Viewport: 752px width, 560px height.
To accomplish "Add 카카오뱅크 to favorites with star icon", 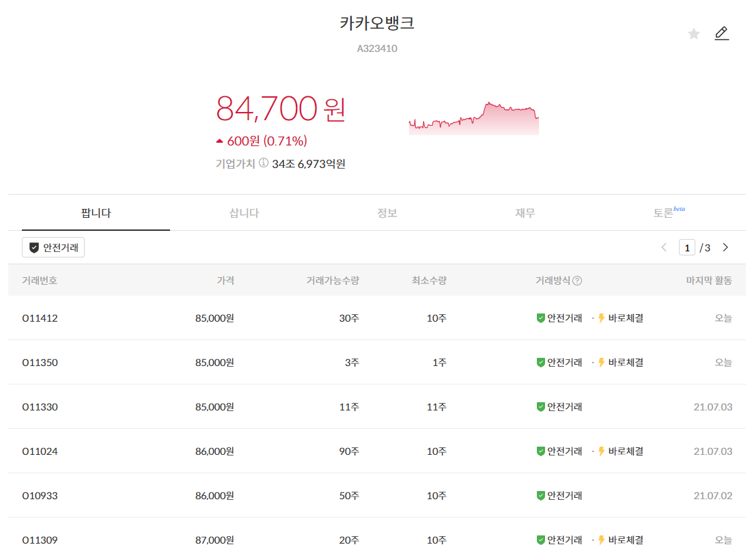I will coord(693,33).
